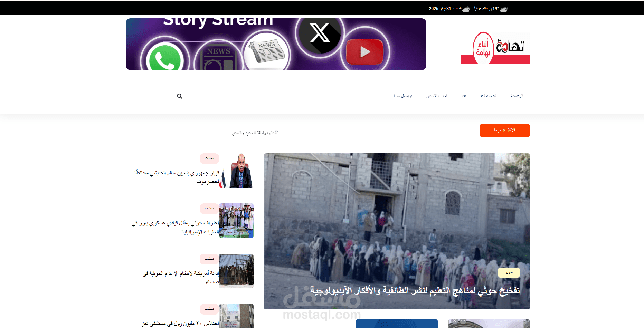Click the عنا nav link

click(x=463, y=96)
